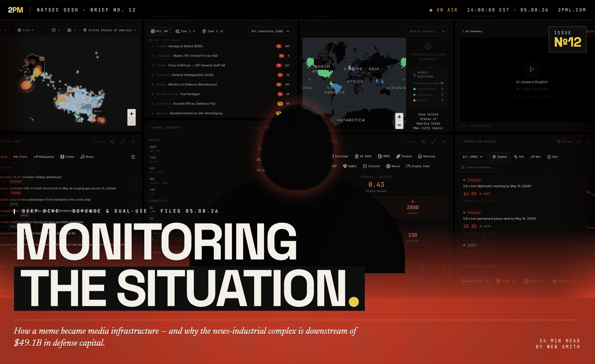
Task: Close the Breaking News panel
Action: click(x=133, y=141)
